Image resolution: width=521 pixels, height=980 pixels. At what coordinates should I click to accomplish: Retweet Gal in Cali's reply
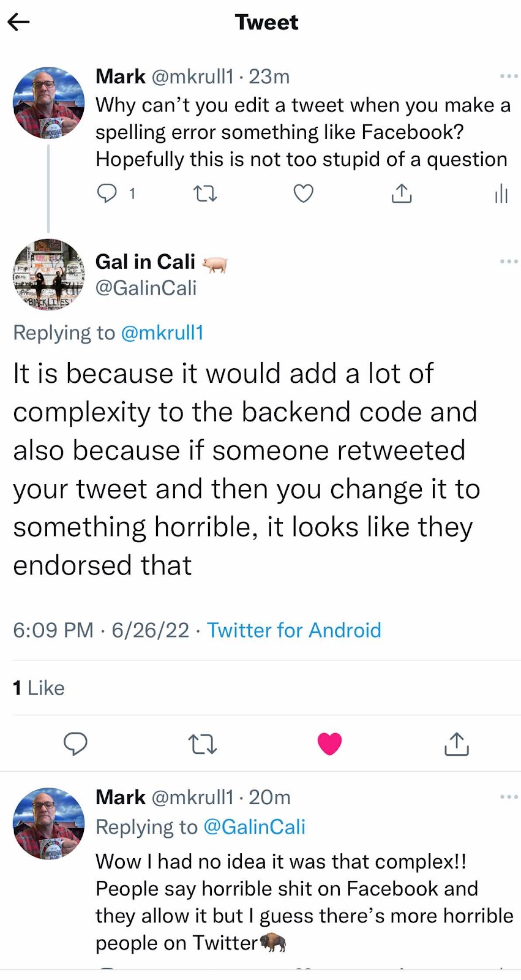click(202, 744)
